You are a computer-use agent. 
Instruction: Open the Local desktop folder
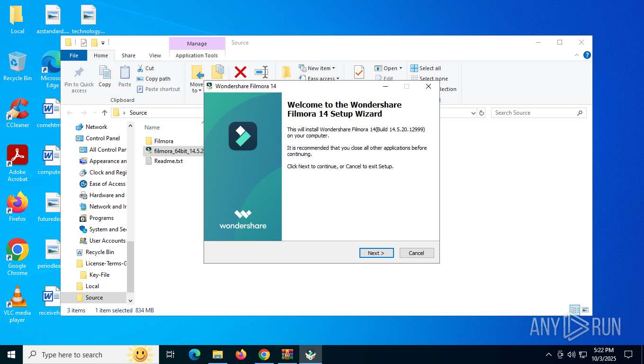(x=18, y=20)
